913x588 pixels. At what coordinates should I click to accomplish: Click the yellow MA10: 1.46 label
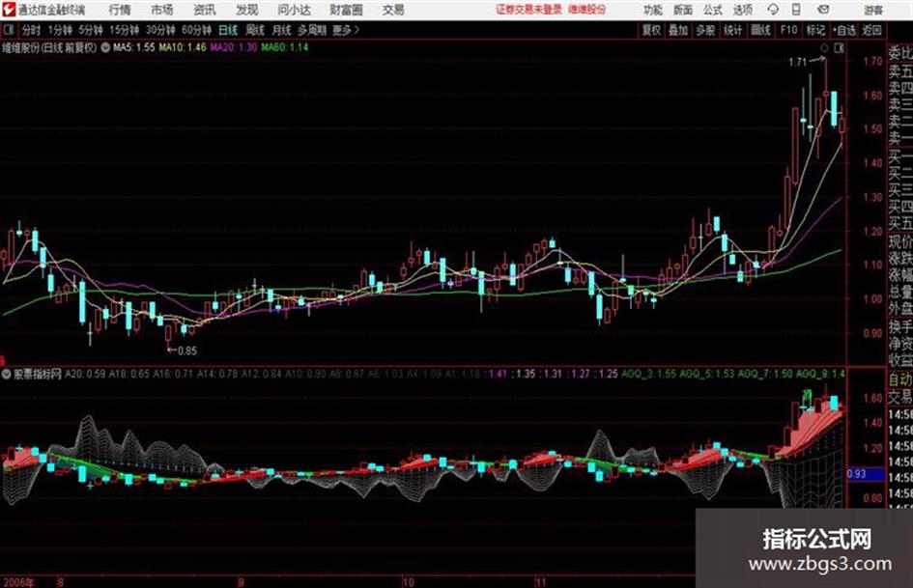[183, 47]
